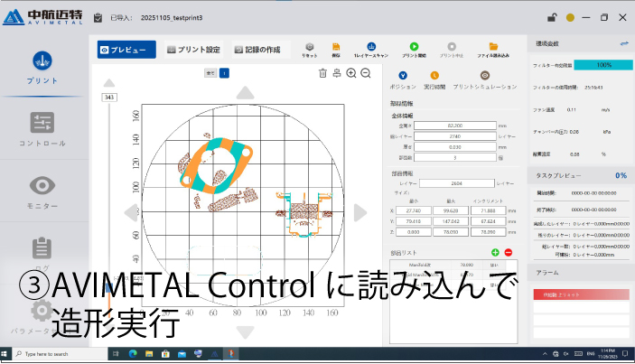The image size is (635, 364).
Task: Open the モニター eye view in sidebar
Action: (42, 192)
